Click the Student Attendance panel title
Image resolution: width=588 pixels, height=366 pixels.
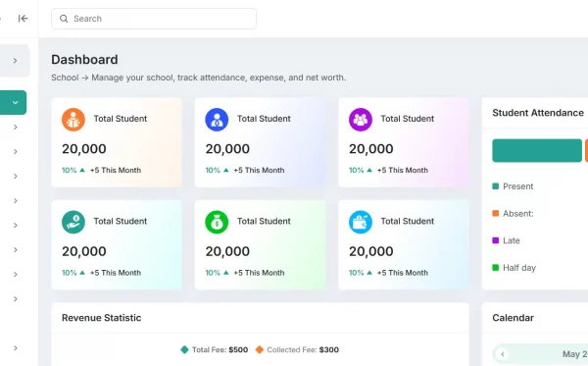[538, 113]
